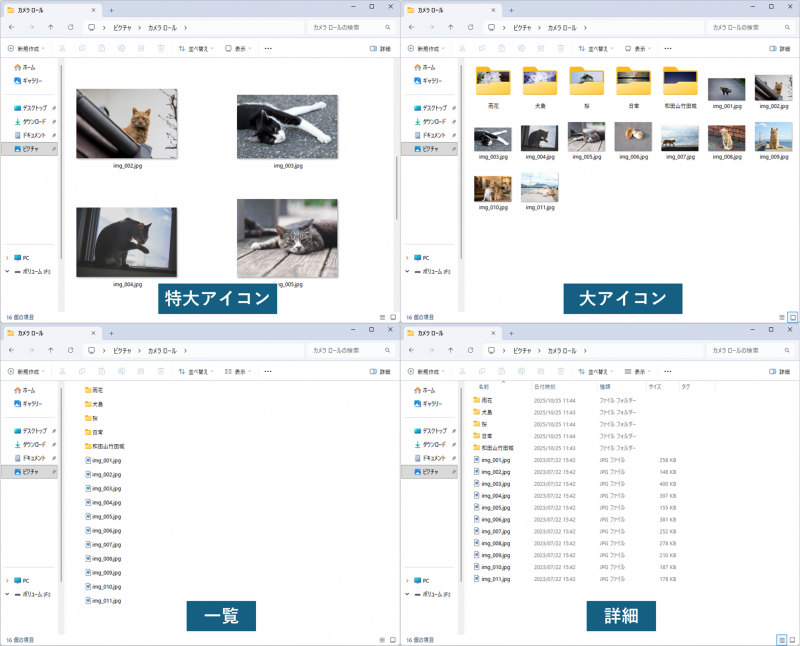Image resolution: width=800 pixels, height=646 pixels.
Task: Click the refresh icon in the 特大アイコン window
Action: point(70,27)
